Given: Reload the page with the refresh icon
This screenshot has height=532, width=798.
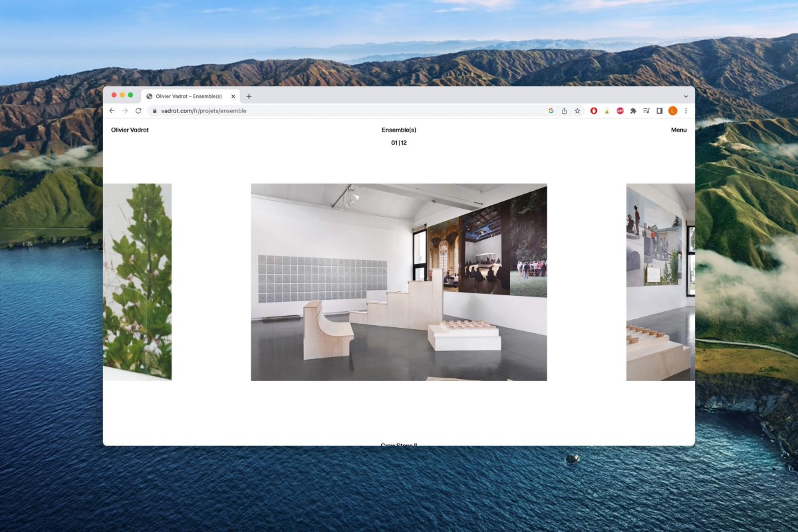Looking at the screenshot, I should [x=138, y=111].
